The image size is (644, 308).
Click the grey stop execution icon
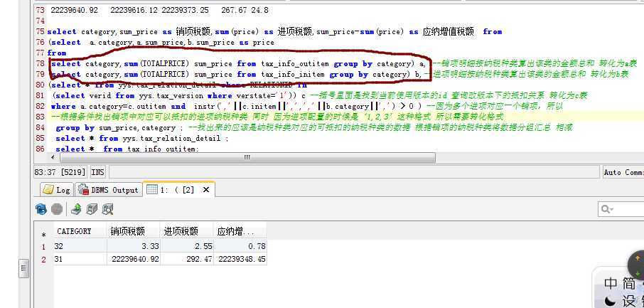57,209
